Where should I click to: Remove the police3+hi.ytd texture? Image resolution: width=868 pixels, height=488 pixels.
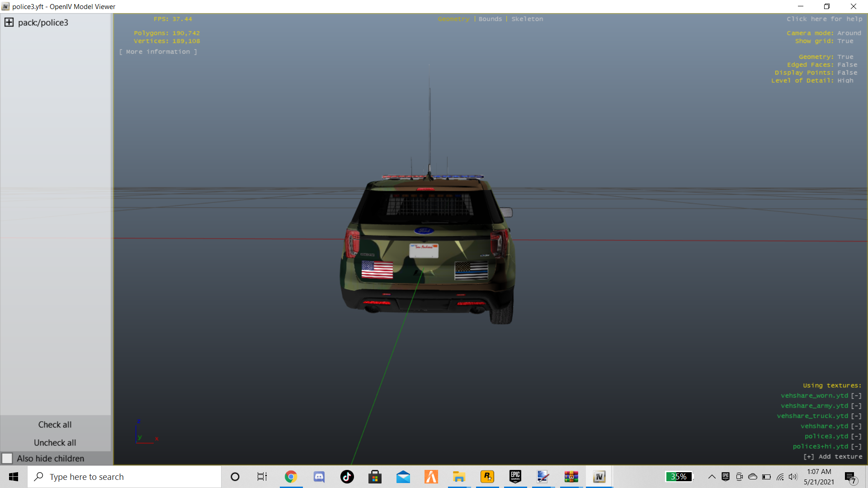(x=856, y=446)
